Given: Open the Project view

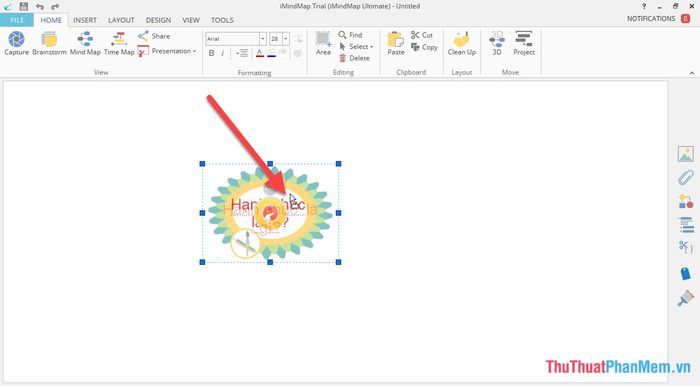Looking at the screenshot, I should coord(524,44).
